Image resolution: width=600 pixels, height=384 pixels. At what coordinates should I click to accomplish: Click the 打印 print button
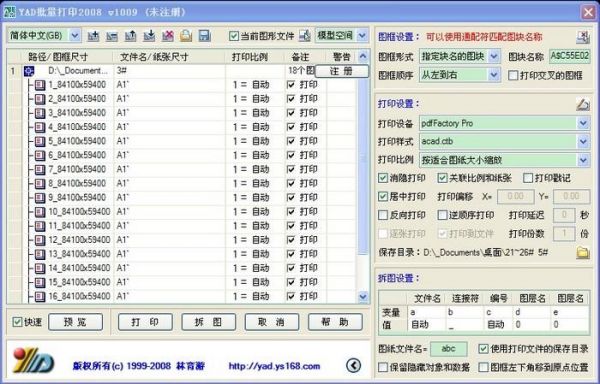145,322
